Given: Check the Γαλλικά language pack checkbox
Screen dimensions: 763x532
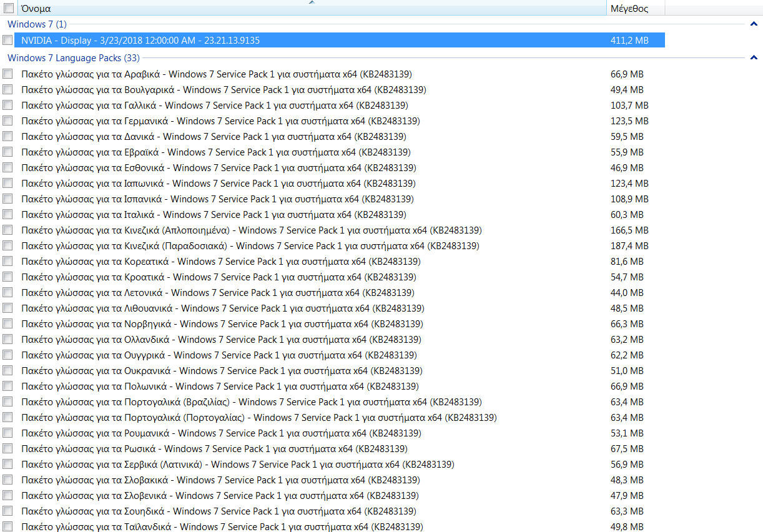Looking at the screenshot, I should [x=7, y=105].
